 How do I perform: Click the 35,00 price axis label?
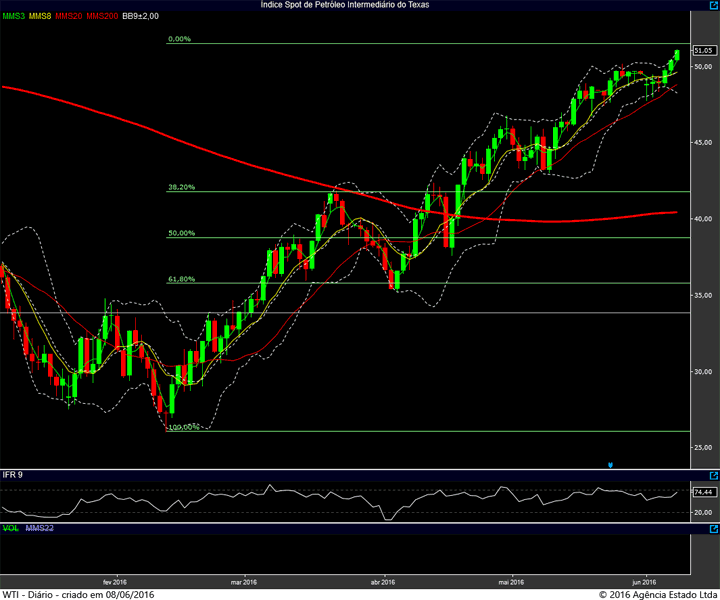pyautogui.click(x=703, y=296)
